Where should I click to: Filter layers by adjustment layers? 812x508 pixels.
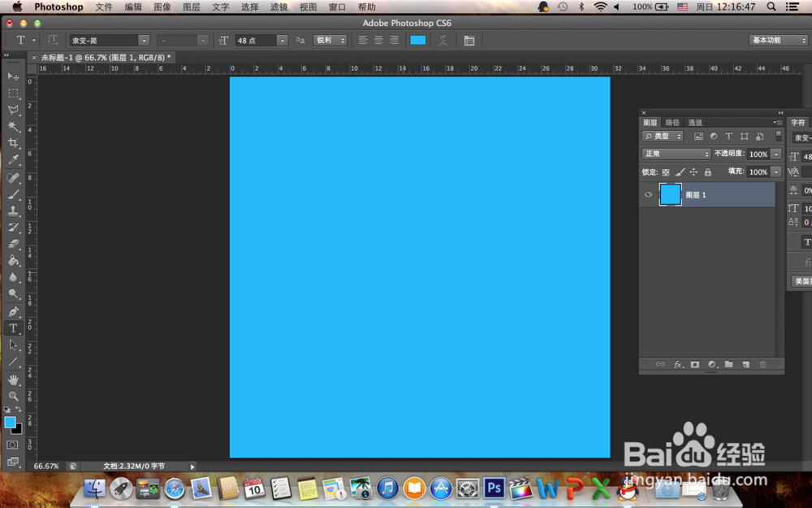714,136
